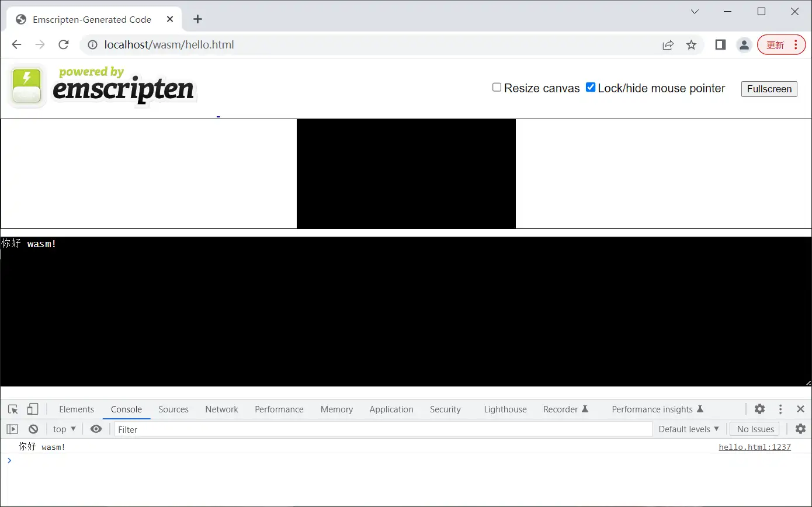This screenshot has width=812, height=507.
Task: Switch to the Network tab
Action: (221, 409)
